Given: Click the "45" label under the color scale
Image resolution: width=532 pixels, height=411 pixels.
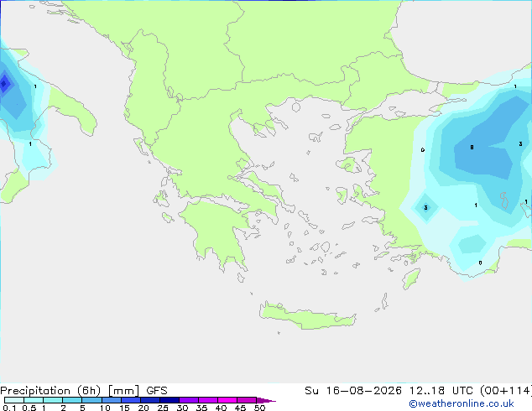Looking at the screenshot, I should (x=240, y=408).
